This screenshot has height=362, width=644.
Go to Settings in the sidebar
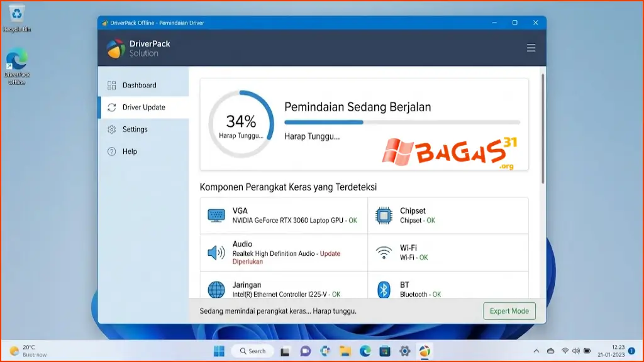coord(143,129)
